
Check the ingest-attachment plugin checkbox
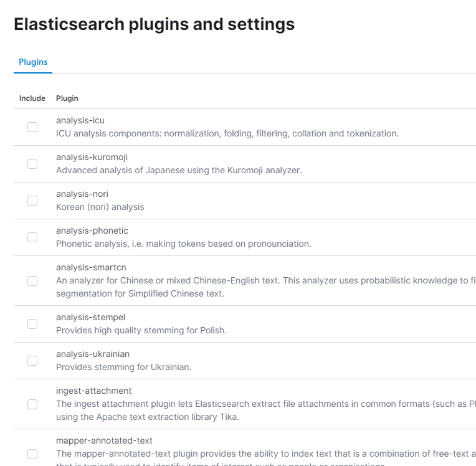[32, 404]
